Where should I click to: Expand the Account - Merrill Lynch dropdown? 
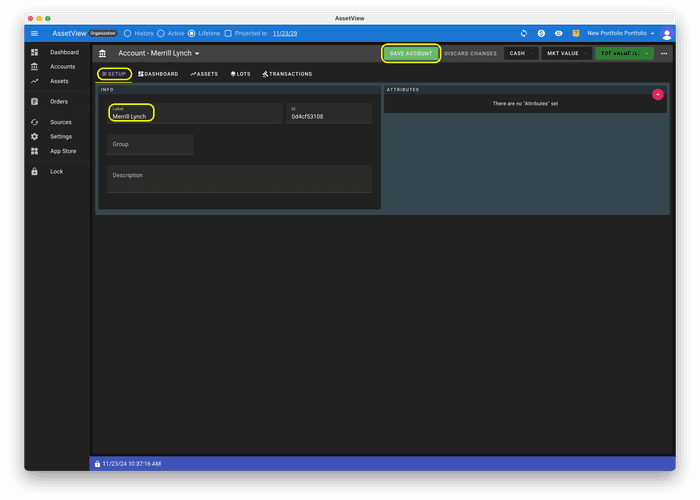pos(158,53)
